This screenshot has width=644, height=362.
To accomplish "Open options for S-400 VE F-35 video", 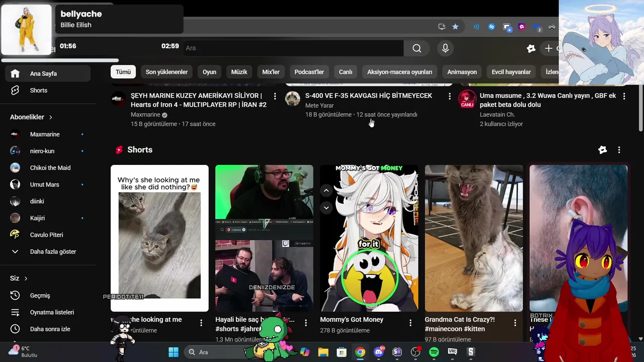I will [x=450, y=96].
